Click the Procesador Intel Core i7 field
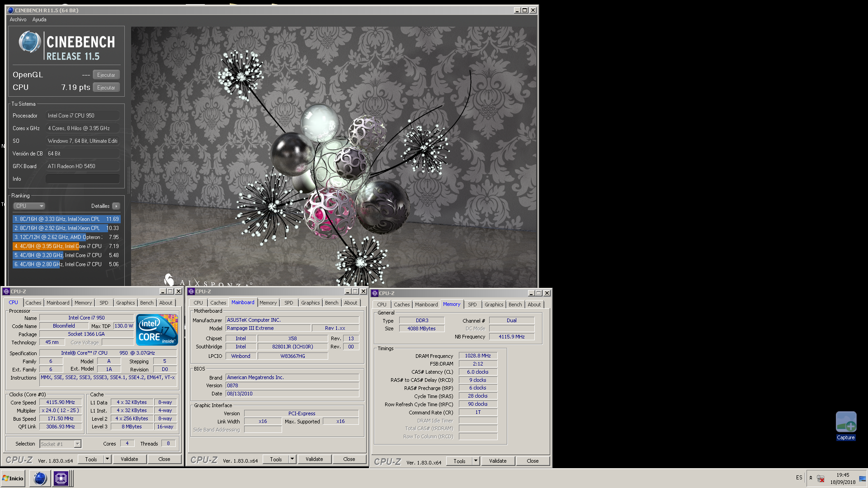This screenshot has height=488, width=868. (x=83, y=116)
